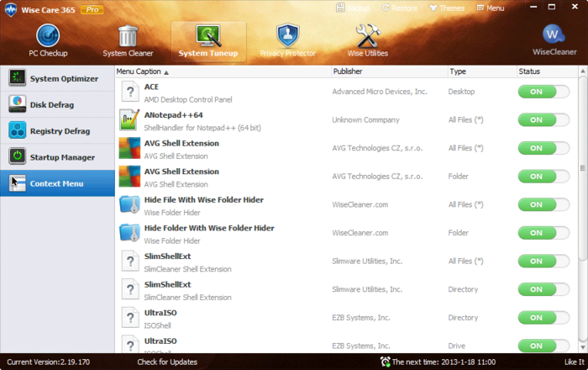Click the Like It link
The image size is (588, 370).
(575, 362)
